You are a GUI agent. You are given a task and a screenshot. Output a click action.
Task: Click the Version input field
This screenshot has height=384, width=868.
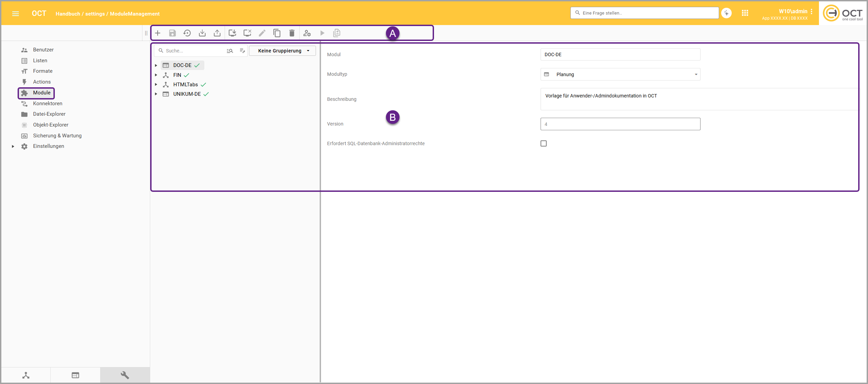click(620, 124)
